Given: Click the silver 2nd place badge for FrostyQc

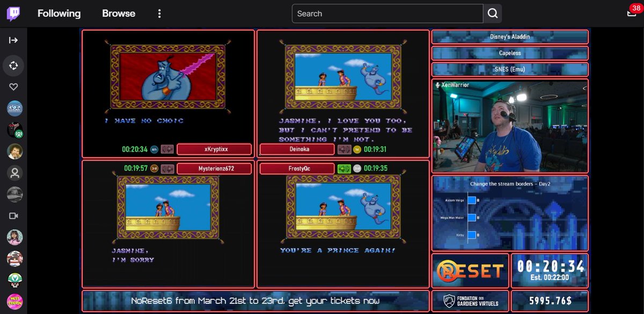Looking at the screenshot, I should pyautogui.click(x=357, y=169).
